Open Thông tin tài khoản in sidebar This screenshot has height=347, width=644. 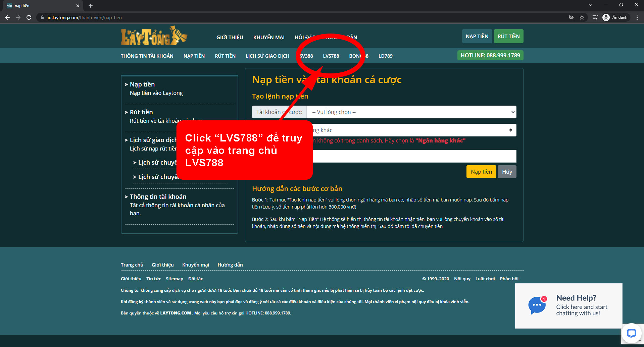point(158,196)
